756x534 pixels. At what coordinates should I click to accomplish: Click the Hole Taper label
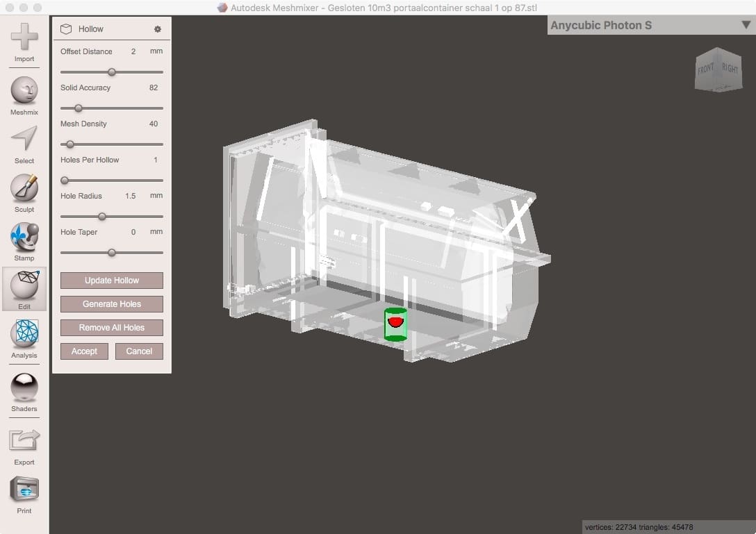pyautogui.click(x=79, y=233)
